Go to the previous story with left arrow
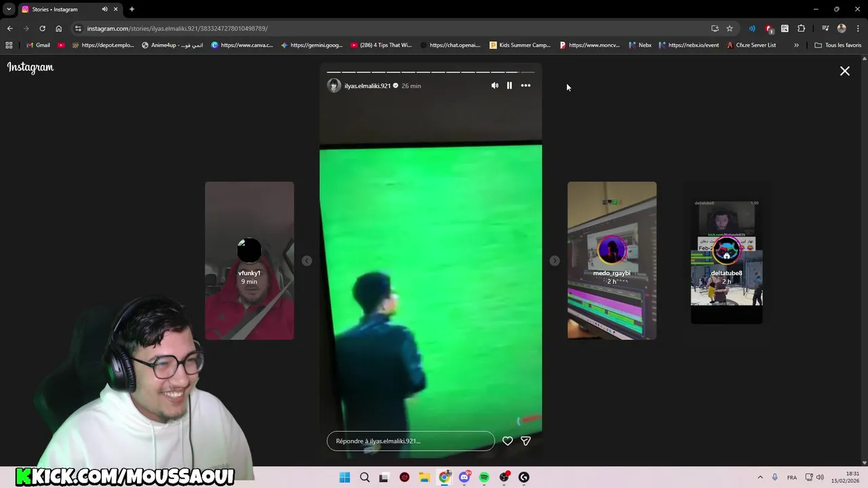868x488 pixels. click(x=307, y=261)
